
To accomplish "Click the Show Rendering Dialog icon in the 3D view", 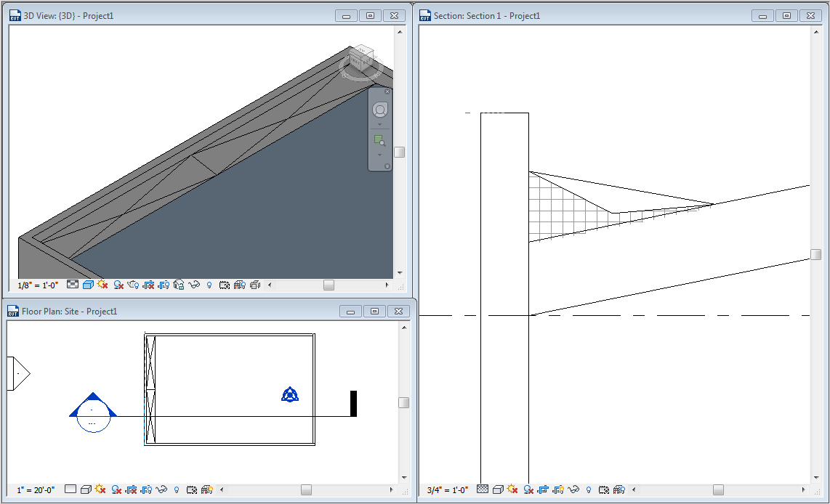I will click(134, 285).
